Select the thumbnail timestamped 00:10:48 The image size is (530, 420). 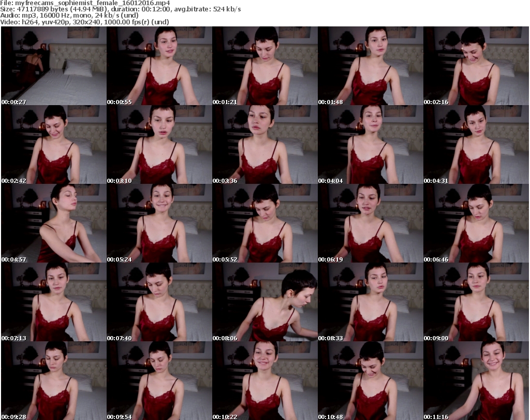tap(371, 381)
